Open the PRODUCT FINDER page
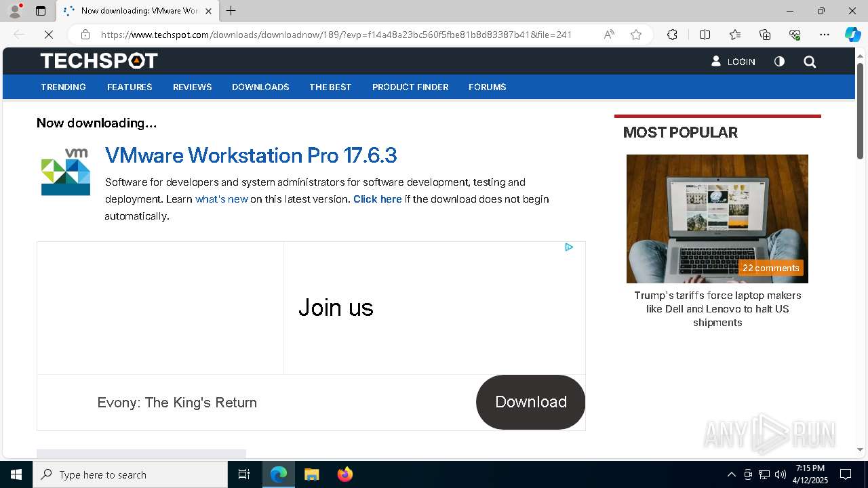Viewport: 868px width, 488px height. point(410,87)
